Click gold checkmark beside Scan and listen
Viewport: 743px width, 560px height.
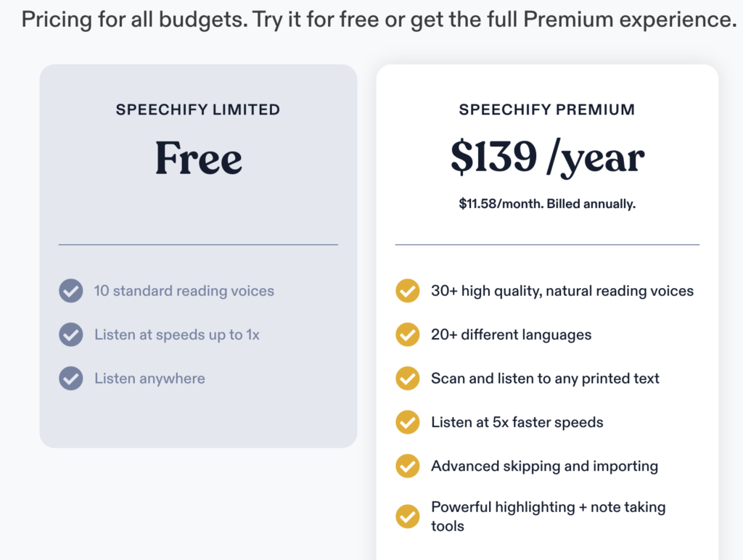pos(407,379)
